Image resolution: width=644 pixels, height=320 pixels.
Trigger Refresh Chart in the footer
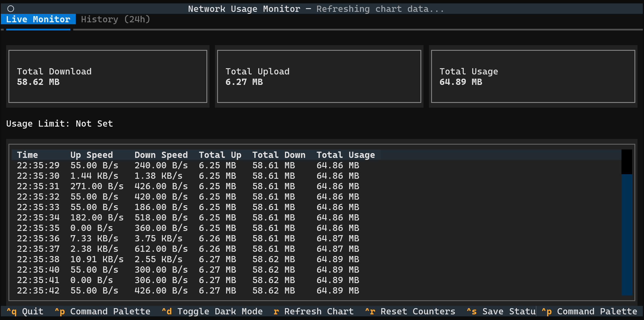point(313,311)
